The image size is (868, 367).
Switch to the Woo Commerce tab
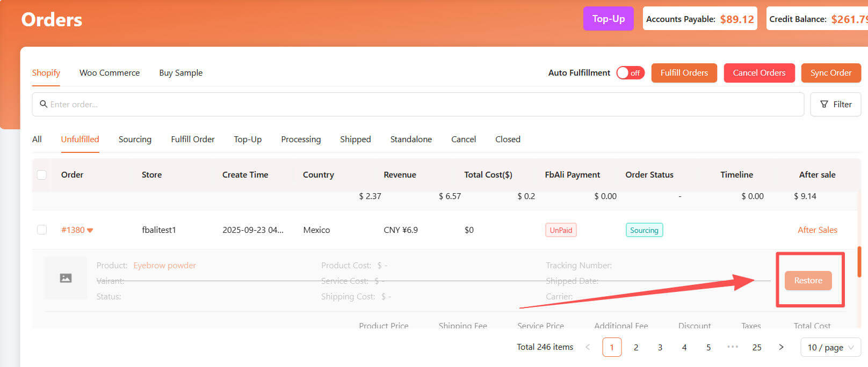tap(110, 73)
